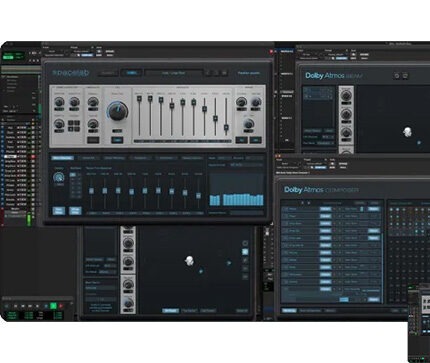The height and width of the screenshot is (363, 430).
Task: Select the highlighted blue tab beneath the lower Beam panner
Action: [170, 311]
